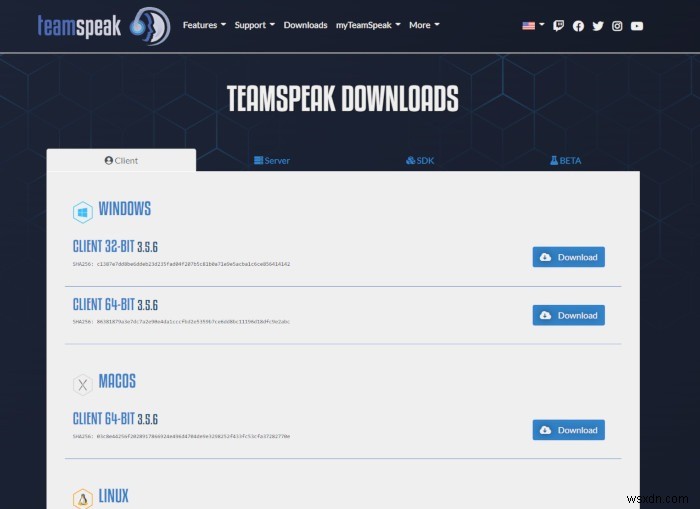Download macOS Client 64-bit 3.5.6

[568, 430]
